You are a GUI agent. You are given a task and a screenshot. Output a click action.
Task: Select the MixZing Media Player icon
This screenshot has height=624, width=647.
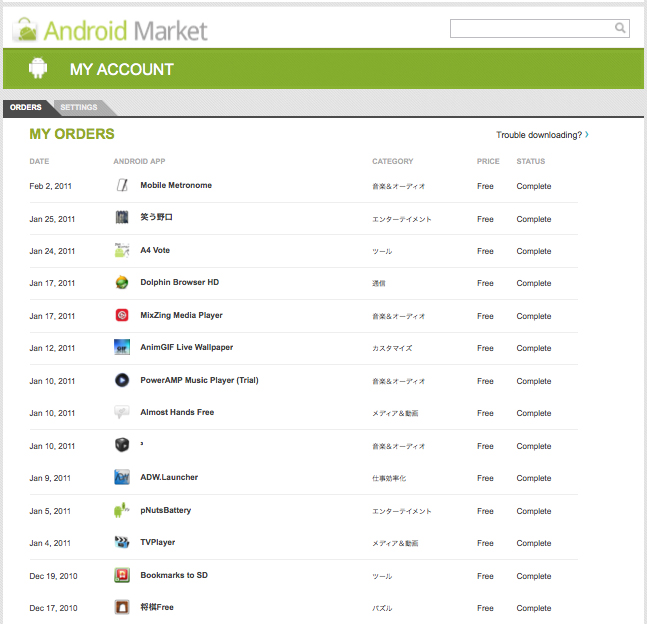(x=122, y=316)
